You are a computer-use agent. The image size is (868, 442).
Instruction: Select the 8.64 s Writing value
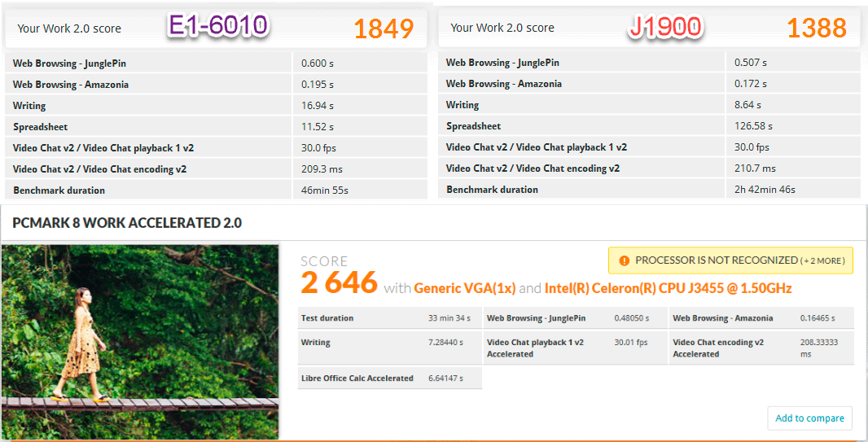point(747,104)
